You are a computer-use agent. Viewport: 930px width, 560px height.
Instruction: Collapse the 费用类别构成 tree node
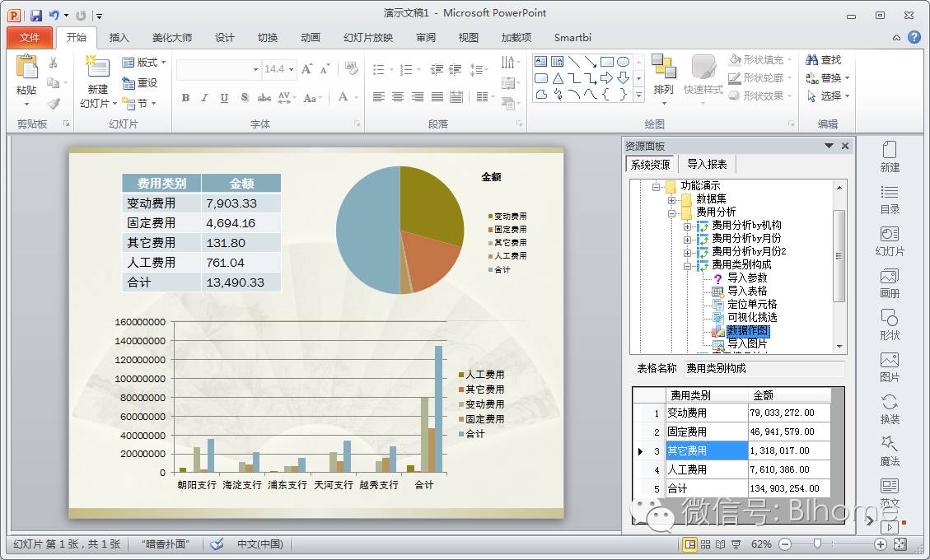coord(688,265)
